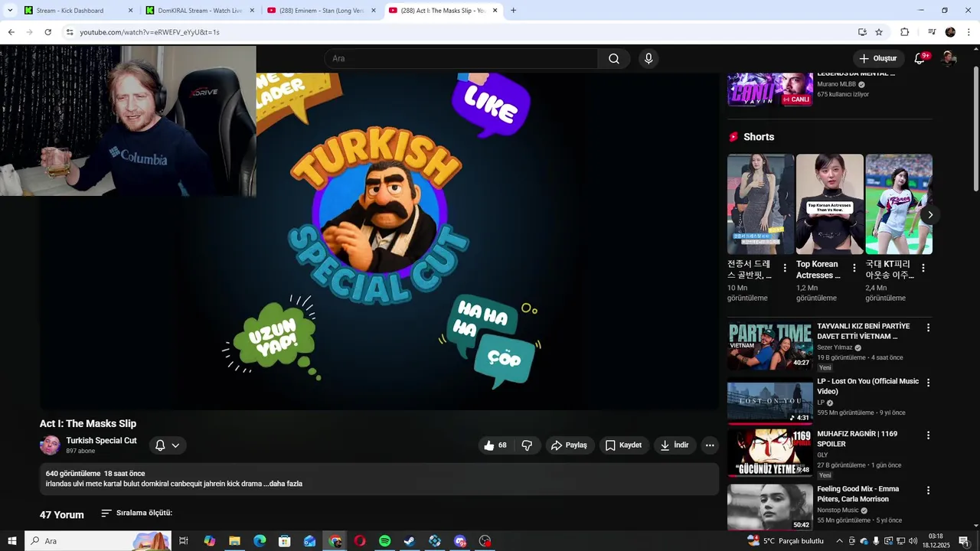Open options for Muhafız Ragnir video

click(928, 435)
